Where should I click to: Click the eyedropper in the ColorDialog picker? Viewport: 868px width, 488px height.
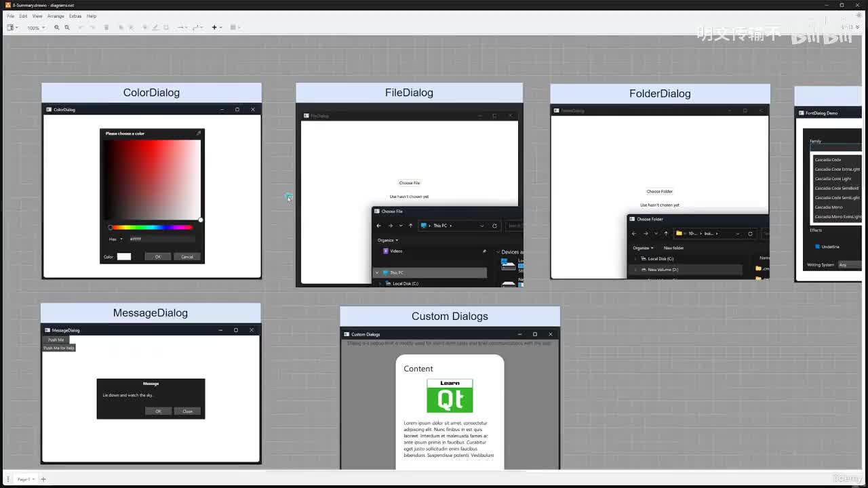coord(199,134)
